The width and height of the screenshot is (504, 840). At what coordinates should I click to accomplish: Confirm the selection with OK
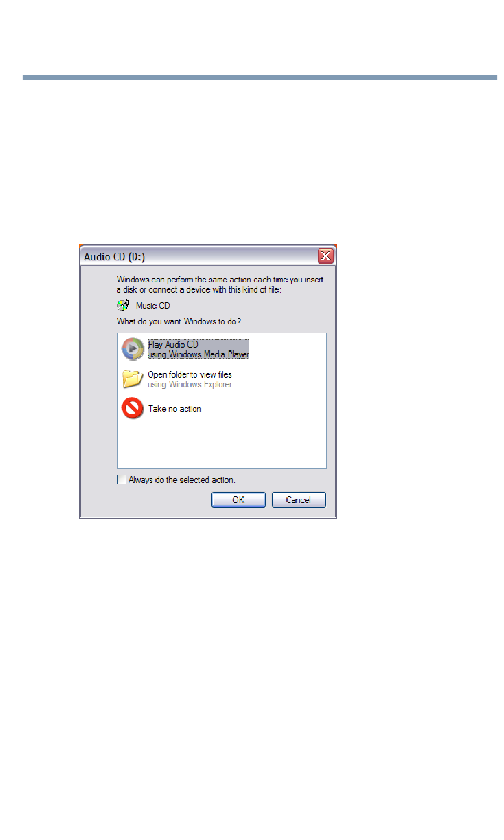(238, 500)
